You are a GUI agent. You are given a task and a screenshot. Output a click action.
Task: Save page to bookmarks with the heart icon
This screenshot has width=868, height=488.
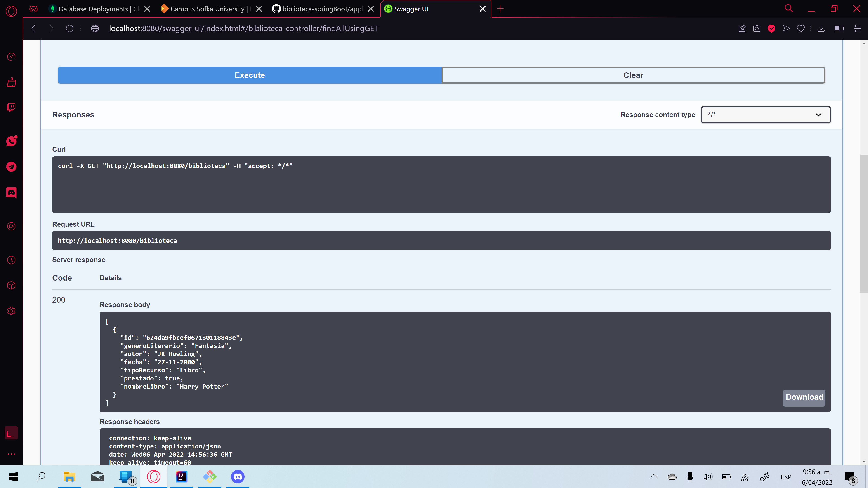pos(801,28)
